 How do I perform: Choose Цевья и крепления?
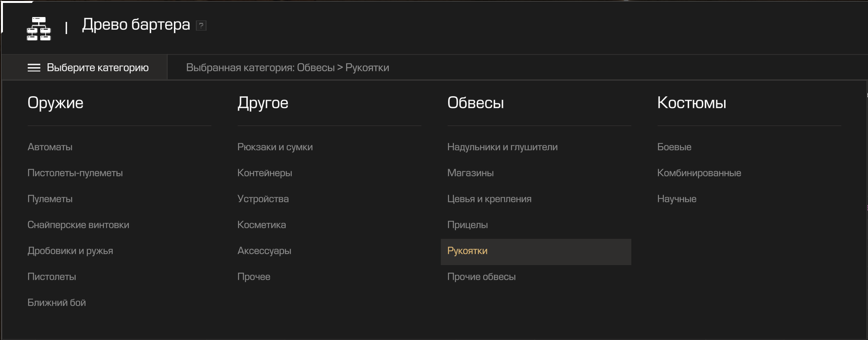[x=489, y=199]
